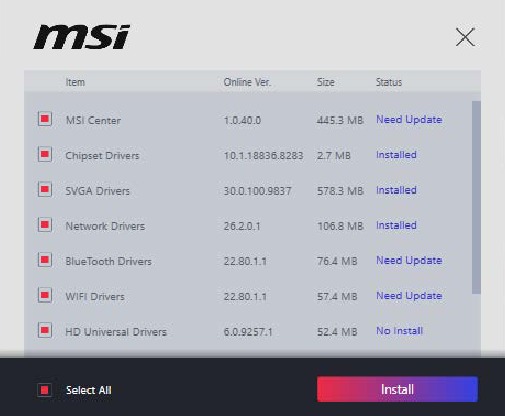Click the No Install status text
Image resolution: width=505 pixels, height=416 pixels.
click(x=400, y=331)
